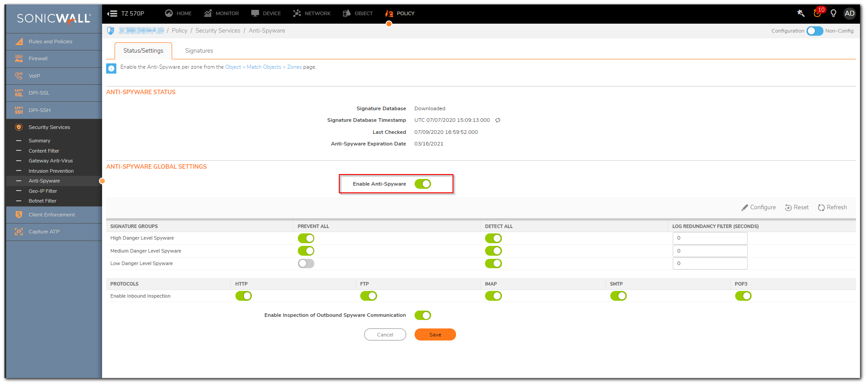Open Content Filter in sidebar
Viewport: 868px width, 386px height.
point(44,151)
